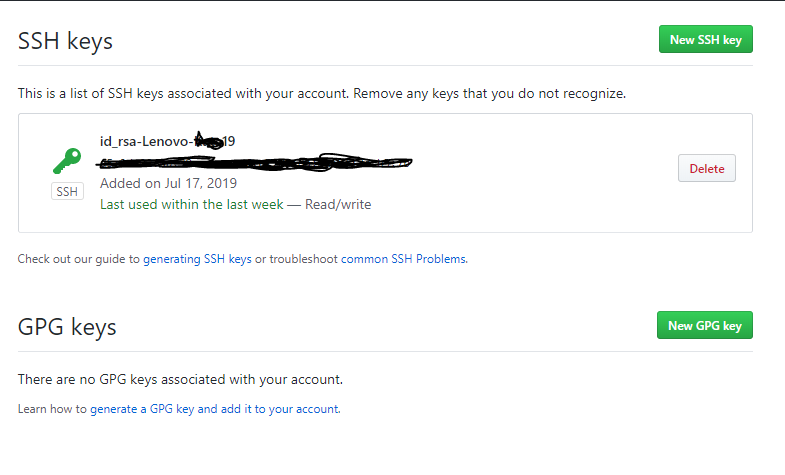Click the Added on Jul 17, 2019 text

(x=168, y=183)
